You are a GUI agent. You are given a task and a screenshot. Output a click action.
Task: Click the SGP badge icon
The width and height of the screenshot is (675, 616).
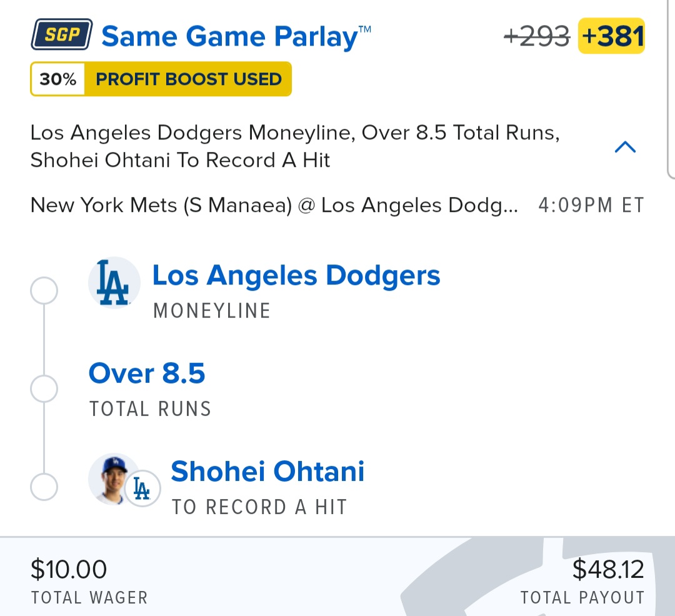pyautogui.click(x=62, y=34)
